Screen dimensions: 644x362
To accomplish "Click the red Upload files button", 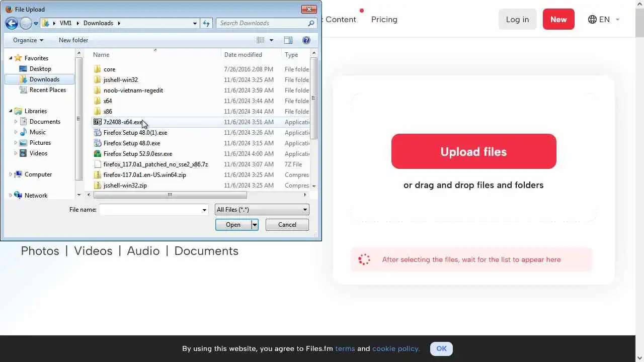I will (x=474, y=151).
